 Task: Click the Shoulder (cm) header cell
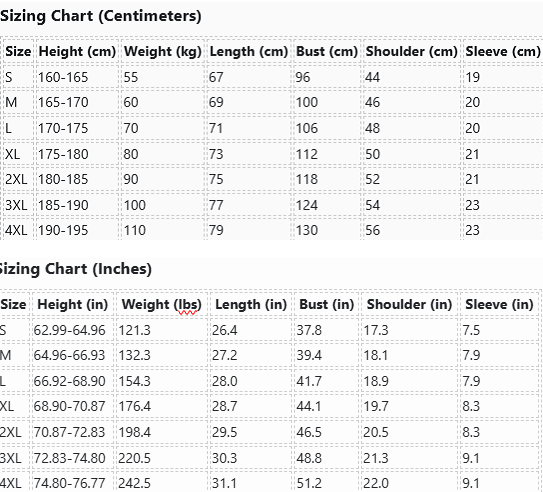pos(412,52)
